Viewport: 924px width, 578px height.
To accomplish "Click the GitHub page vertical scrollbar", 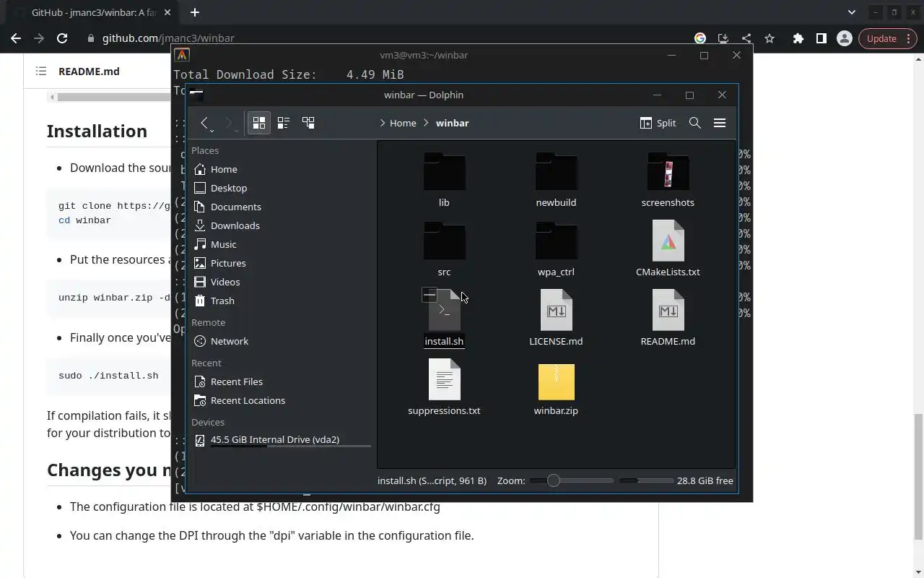I will point(918,477).
